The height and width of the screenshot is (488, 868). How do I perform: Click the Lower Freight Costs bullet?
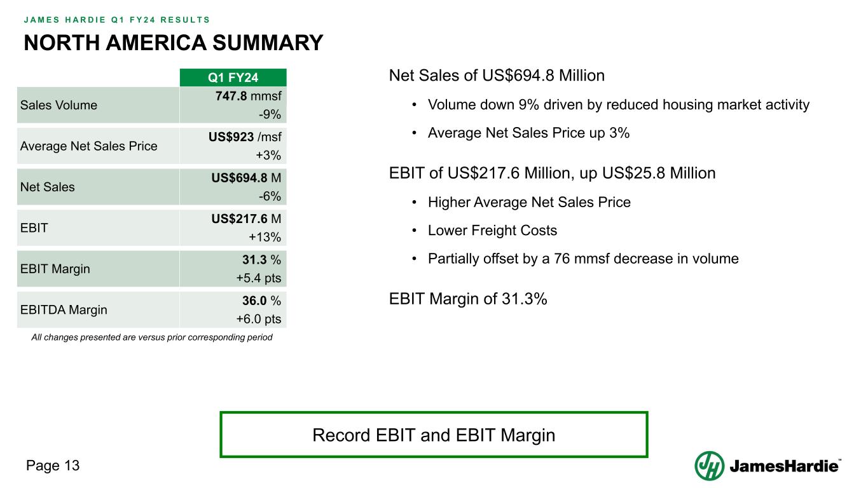click(492, 231)
